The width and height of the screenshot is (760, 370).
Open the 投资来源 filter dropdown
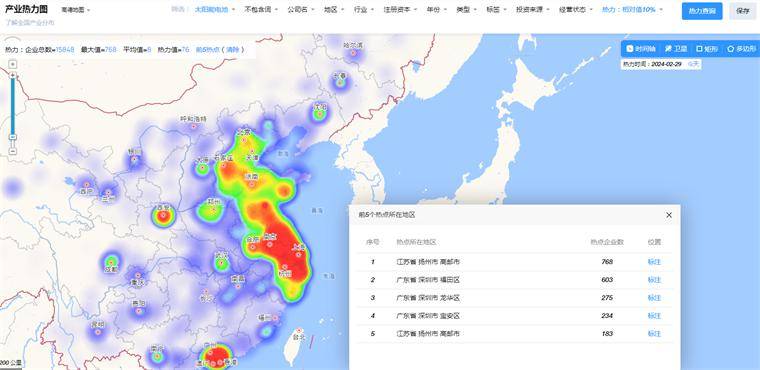[x=532, y=10]
